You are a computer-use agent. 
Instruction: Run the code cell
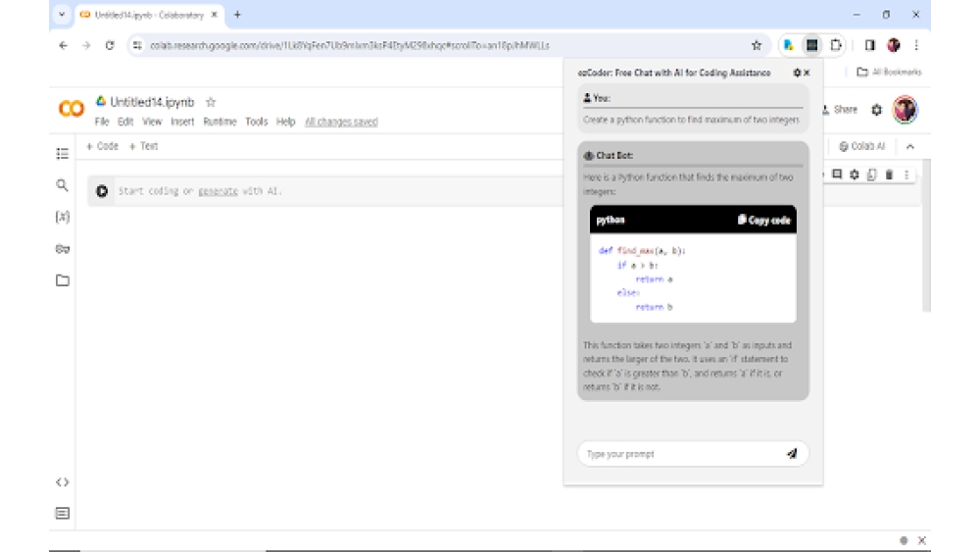point(102,191)
